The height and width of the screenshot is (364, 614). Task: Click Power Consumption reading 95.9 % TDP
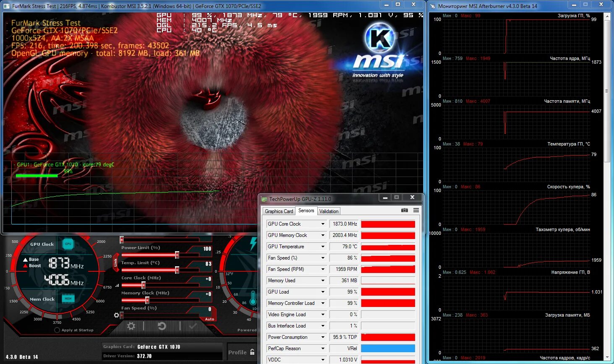coord(344,337)
